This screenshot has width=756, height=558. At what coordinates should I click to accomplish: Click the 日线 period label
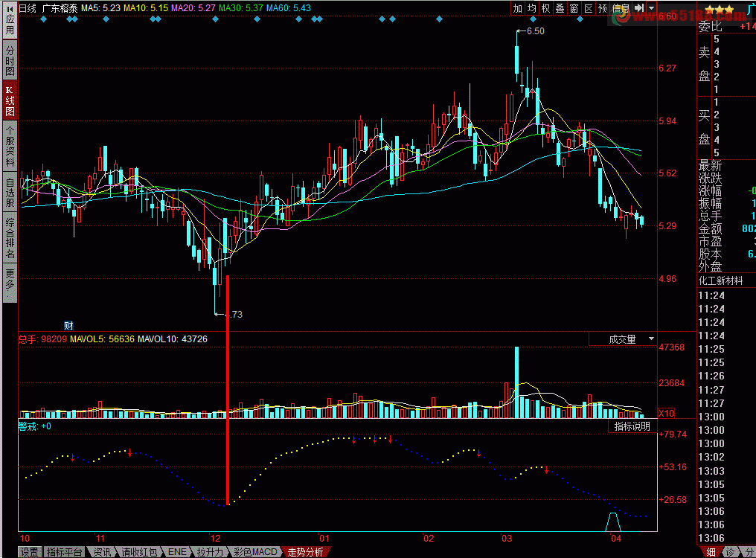pyautogui.click(x=28, y=8)
